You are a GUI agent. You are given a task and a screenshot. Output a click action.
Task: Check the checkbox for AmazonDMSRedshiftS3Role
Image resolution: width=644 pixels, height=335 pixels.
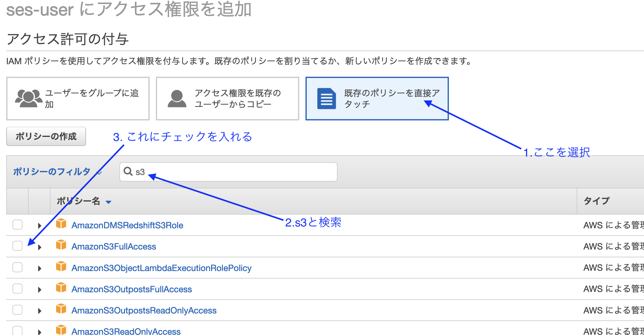[17, 225]
